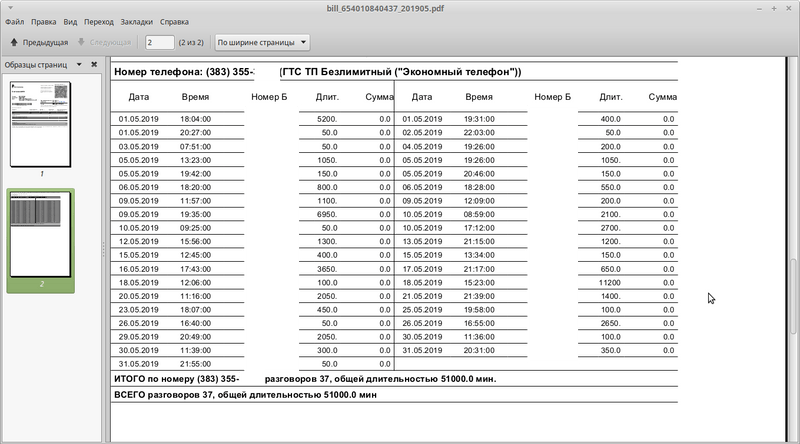800x444 pixels.
Task: Click time cell '16:40:00'
Action: (x=195, y=323)
